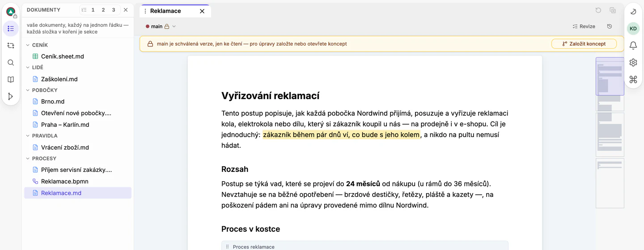Click the file icon of Praha – Karlín.md
Viewport: 644px width, 250px height.
click(35, 125)
